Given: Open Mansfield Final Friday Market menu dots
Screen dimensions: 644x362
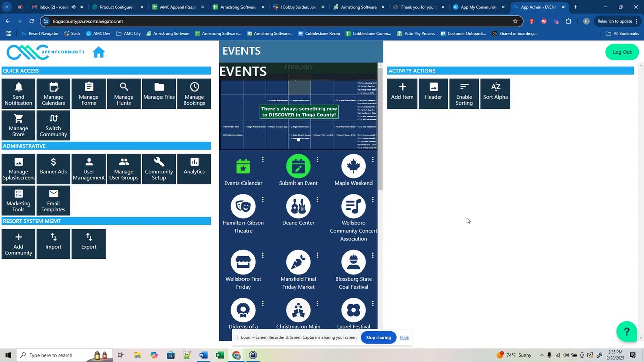Looking at the screenshot, I should [x=317, y=255].
